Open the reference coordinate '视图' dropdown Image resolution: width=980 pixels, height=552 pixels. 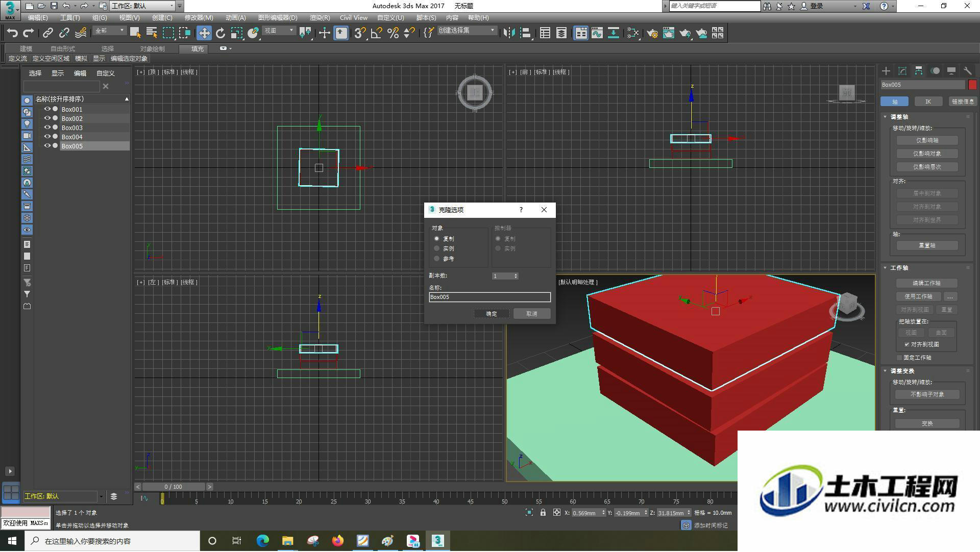[279, 31]
